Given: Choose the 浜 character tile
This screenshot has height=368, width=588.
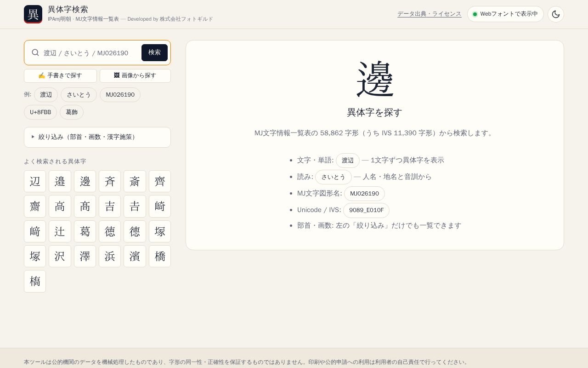Looking at the screenshot, I should coord(110,256).
